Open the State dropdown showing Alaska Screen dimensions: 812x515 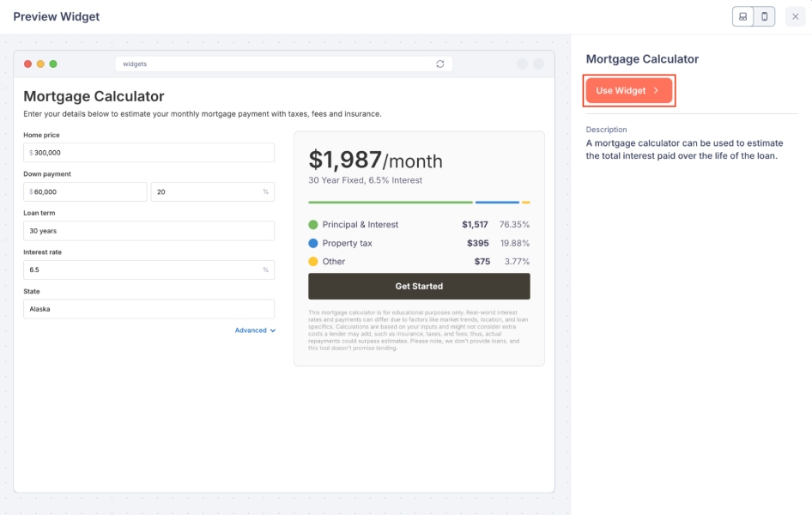pos(148,309)
